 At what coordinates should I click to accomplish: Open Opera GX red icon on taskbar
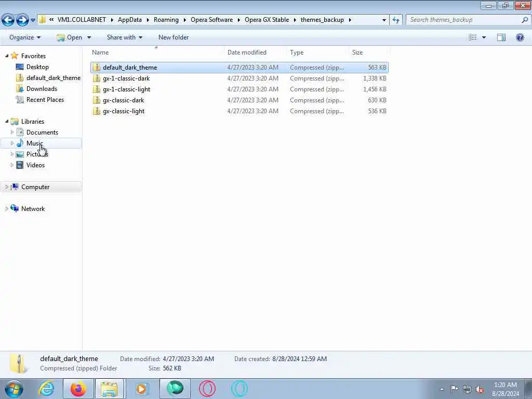(x=207, y=389)
